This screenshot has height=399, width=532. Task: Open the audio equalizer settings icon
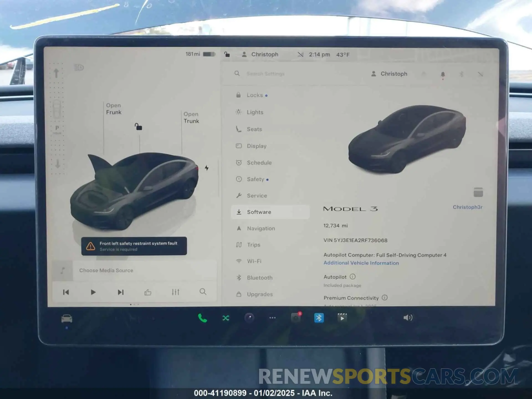coord(175,292)
